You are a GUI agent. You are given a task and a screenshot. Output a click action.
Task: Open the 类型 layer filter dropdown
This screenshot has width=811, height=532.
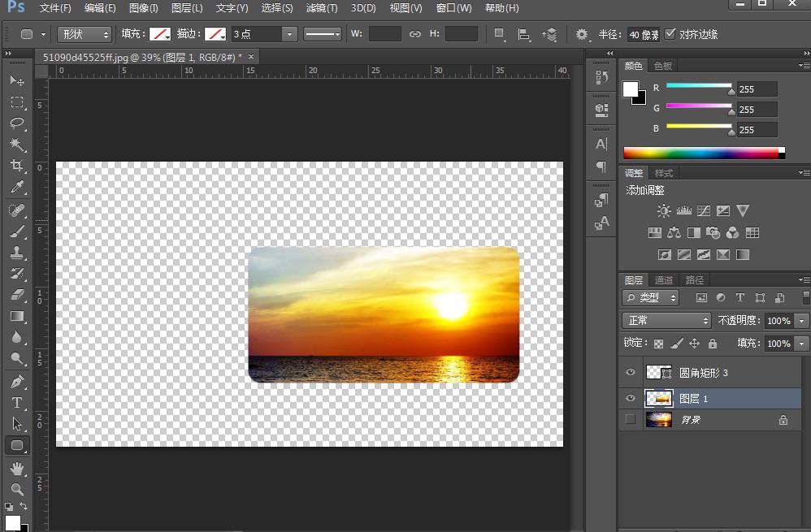(651, 298)
